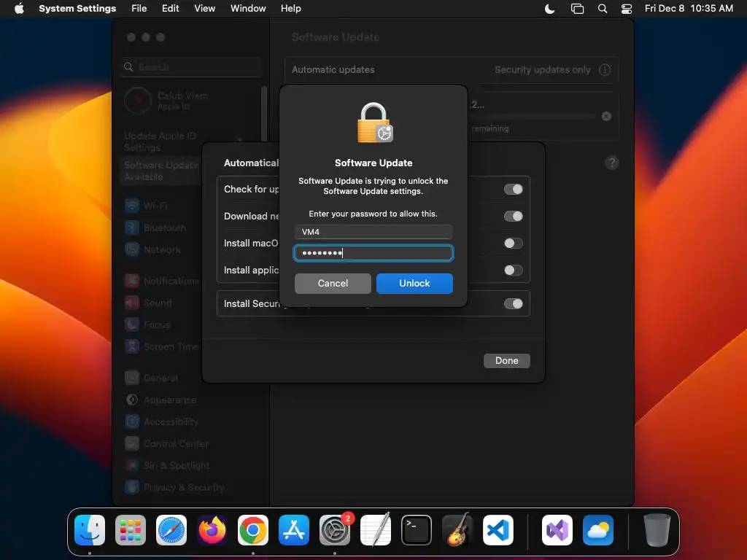Click the username field showing VM4
The height and width of the screenshot is (560, 747).
pos(373,232)
